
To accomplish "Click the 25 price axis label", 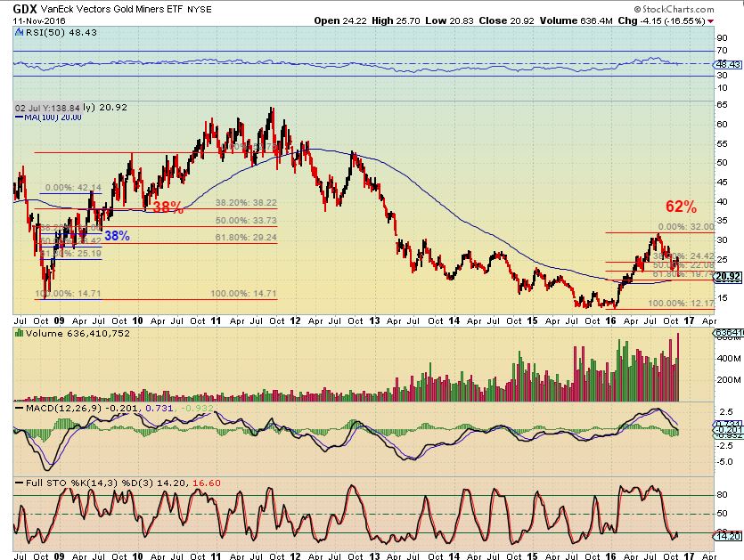I will point(722,259).
